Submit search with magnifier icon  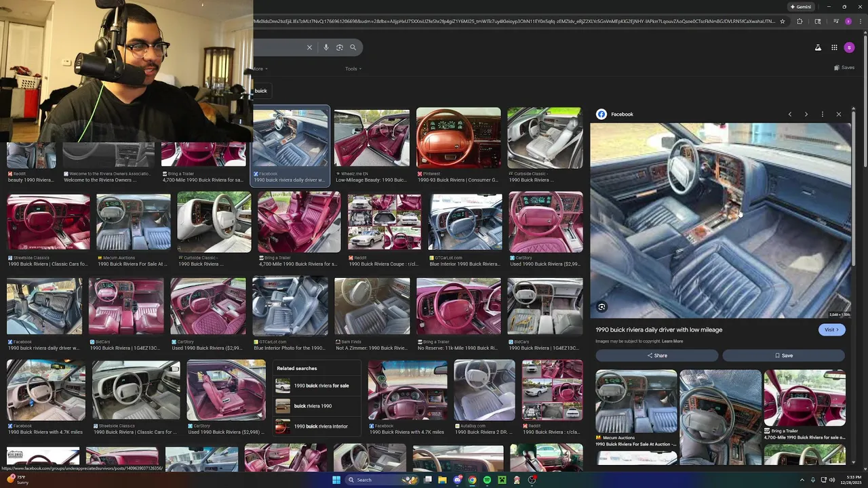point(353,47)
